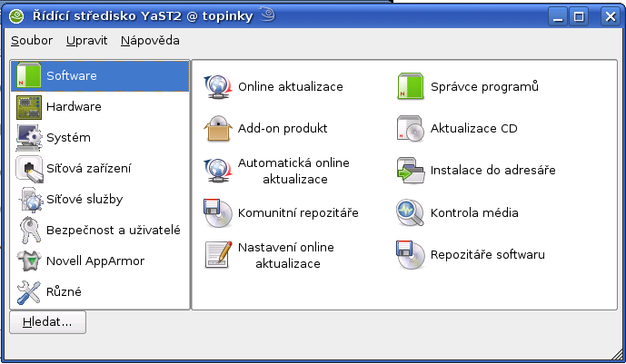Click the Aktualizace CD label
626x364 pixels.
tap(473, 128)
